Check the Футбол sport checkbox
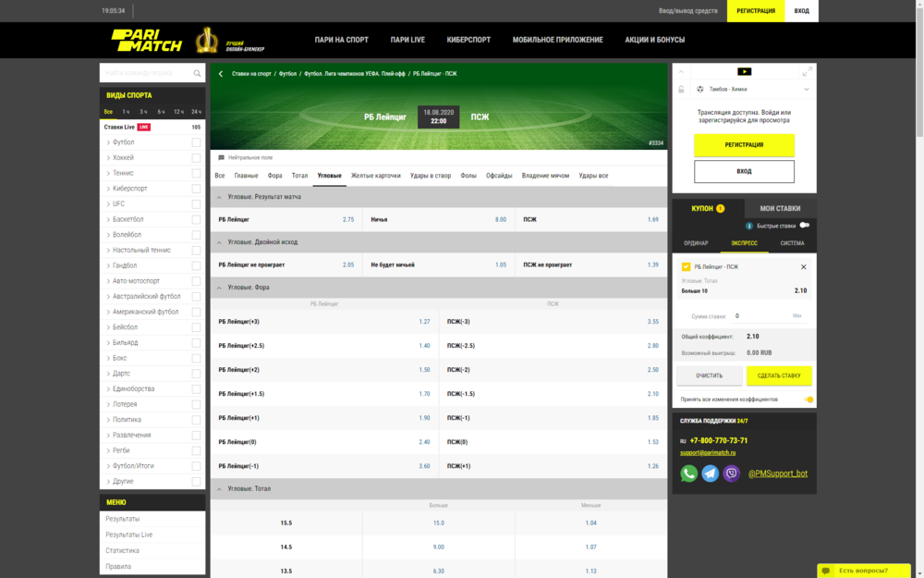The image size is (924, 578). [196, 142]
